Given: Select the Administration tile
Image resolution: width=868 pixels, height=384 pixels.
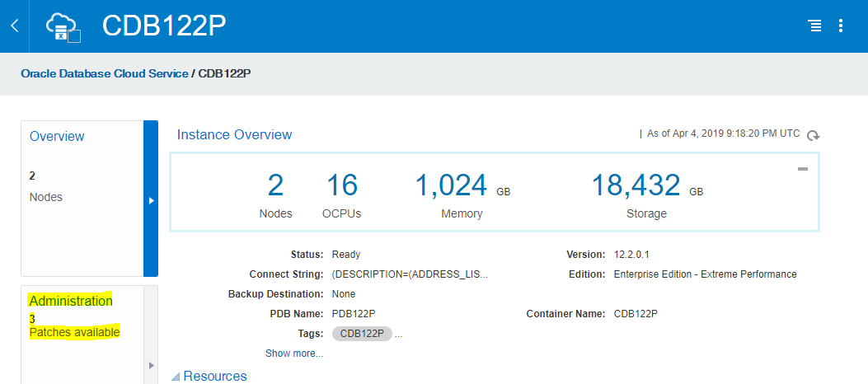Looking at the screenshot, I should pos(71,302).
